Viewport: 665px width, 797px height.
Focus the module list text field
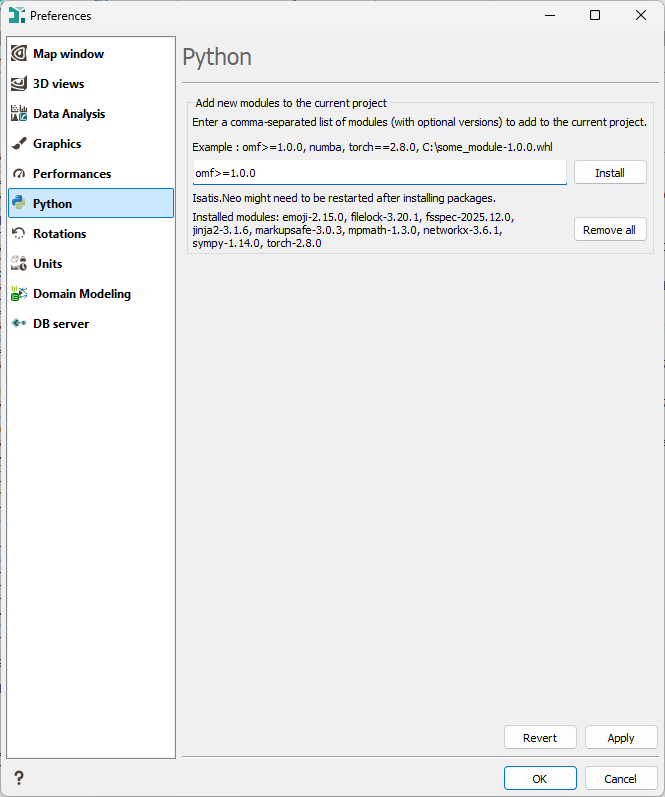pyautogui.click(x=379, y=173)
